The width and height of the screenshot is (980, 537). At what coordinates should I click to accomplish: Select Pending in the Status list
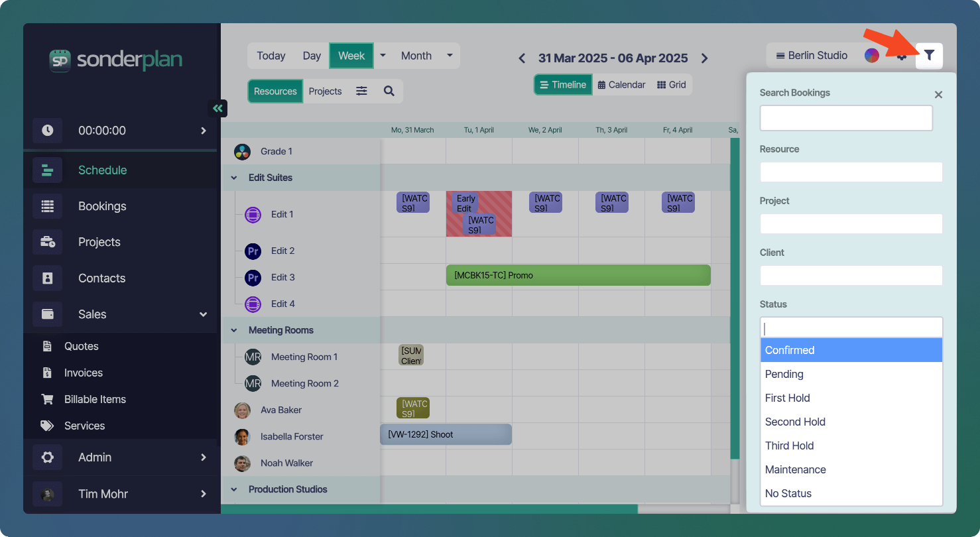click(784, 374)
